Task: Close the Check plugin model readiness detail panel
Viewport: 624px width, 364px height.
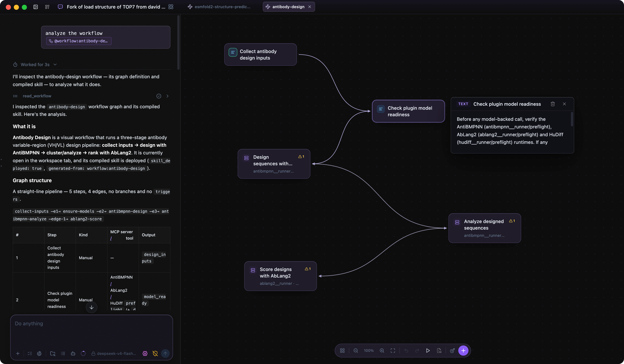Action: pyautogui.click(x=564, y=104)
